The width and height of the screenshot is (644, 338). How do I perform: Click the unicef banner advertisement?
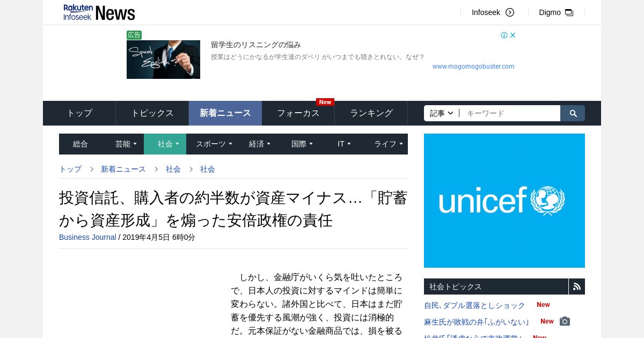(x=504, y=201)
